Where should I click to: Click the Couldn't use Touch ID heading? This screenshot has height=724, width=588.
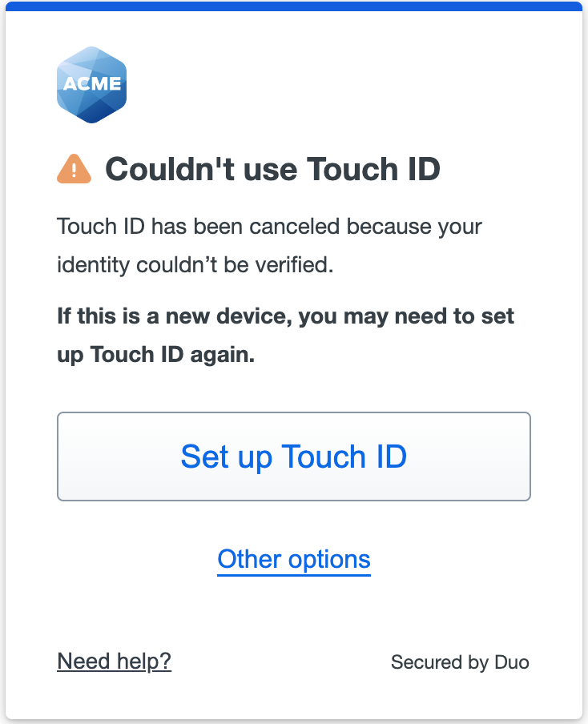(272, 169)
